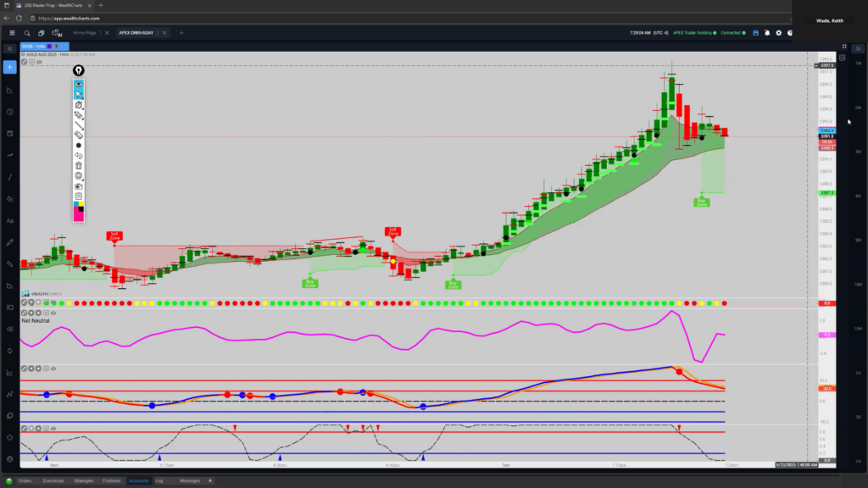
Task: Pick the pink color swatch in drawing toolbar
Action: (x=79, y=216)
